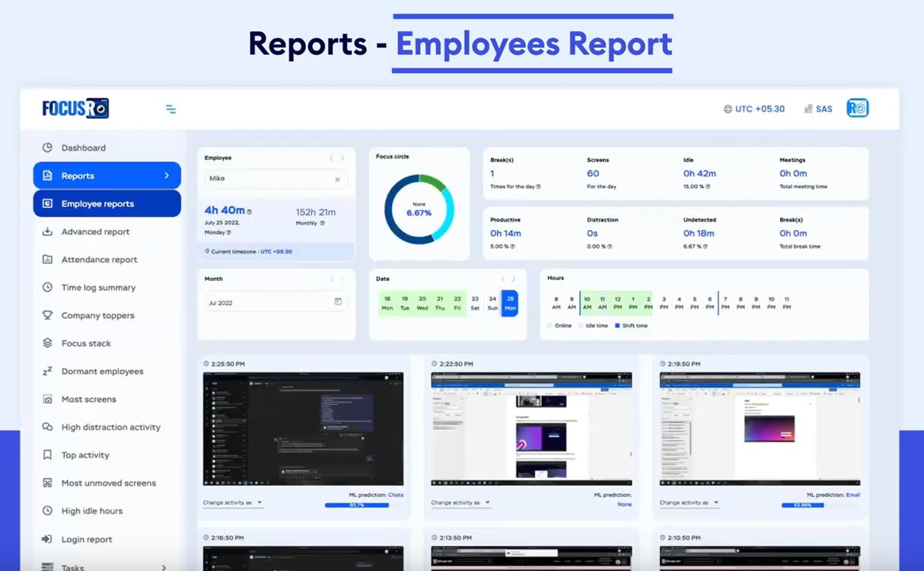Click the Time log summary clock icon

(x=47, y=288)
